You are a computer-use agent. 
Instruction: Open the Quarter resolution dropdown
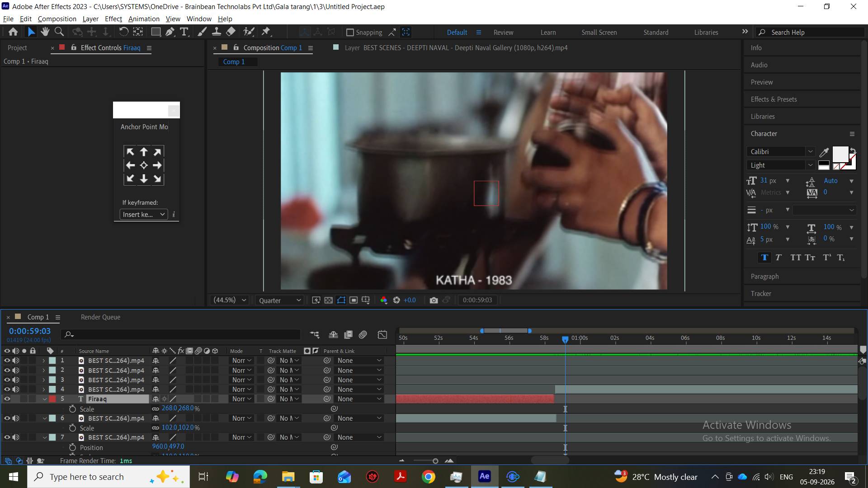pos(279,300)
